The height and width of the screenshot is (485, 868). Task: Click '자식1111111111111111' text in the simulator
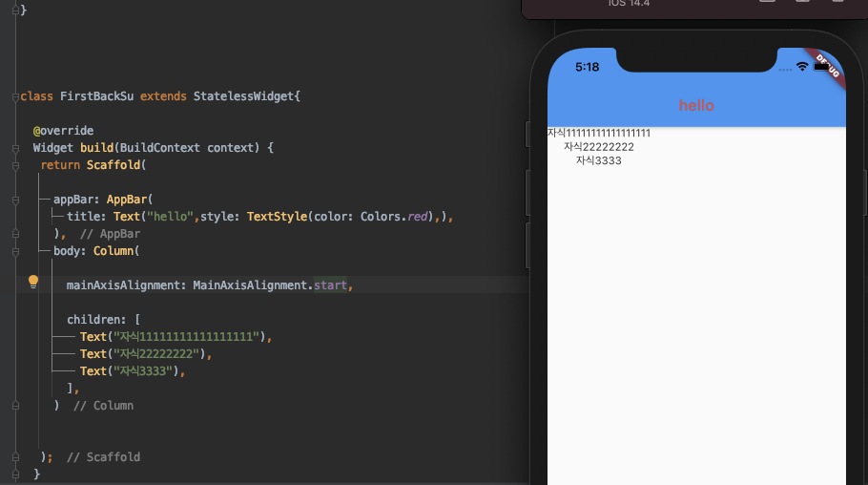point(599,133)
